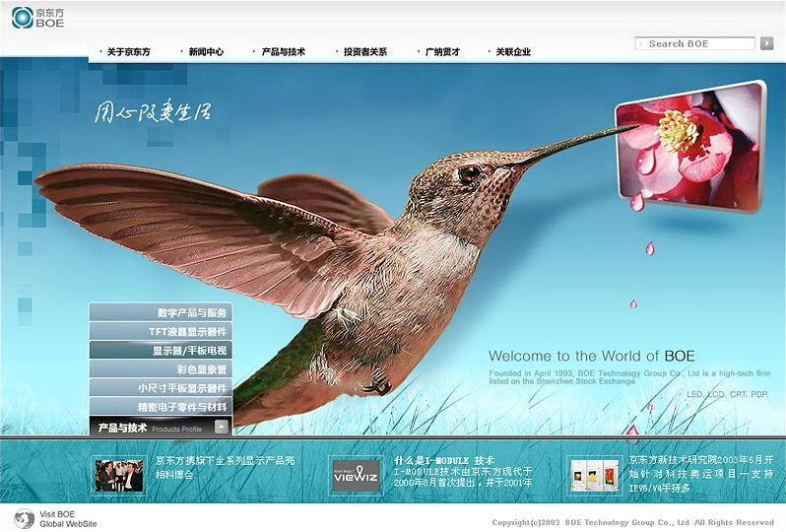Open the 新闻中心 menu

click(x=206, y=51)
